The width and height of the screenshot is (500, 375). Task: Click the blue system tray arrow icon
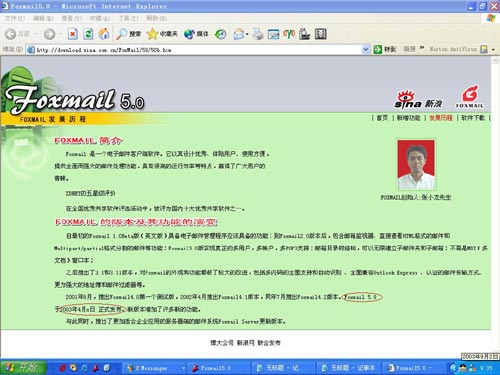[x=453, y=368]
